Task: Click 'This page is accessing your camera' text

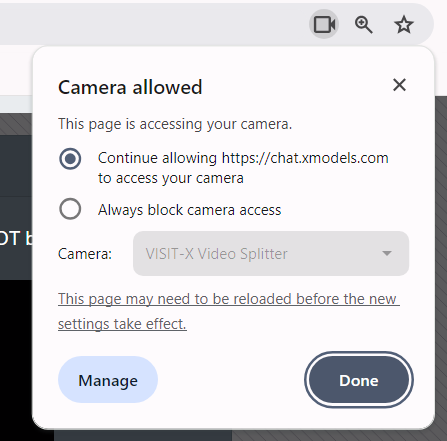Action: [175, 124]
